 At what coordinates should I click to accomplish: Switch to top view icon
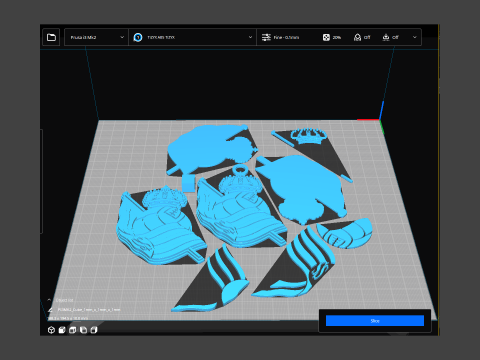[72, 330]
